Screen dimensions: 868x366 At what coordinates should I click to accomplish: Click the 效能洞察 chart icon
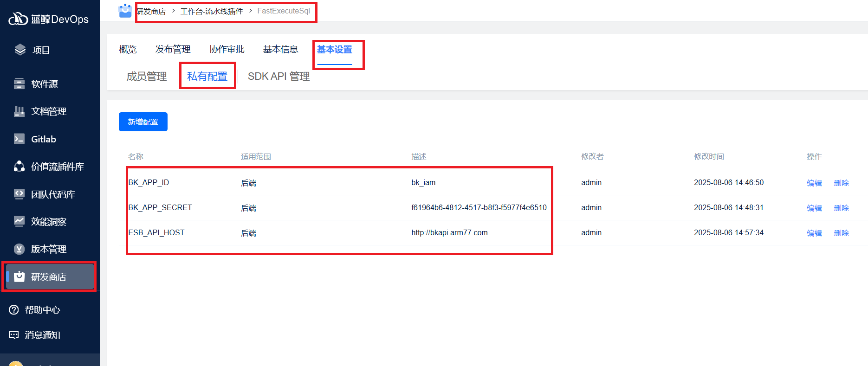[x=19, y=221]
